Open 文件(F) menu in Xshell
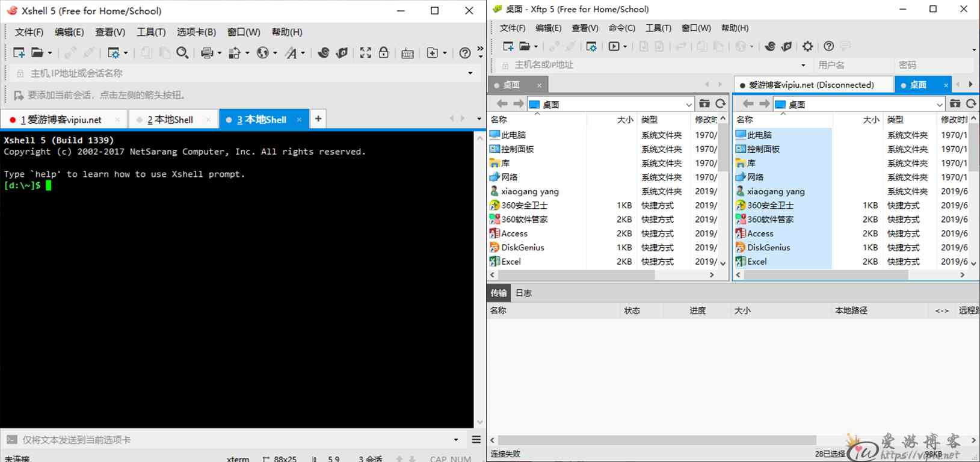The height and width of the screenshot is (462, 980). tap(29, 32)
